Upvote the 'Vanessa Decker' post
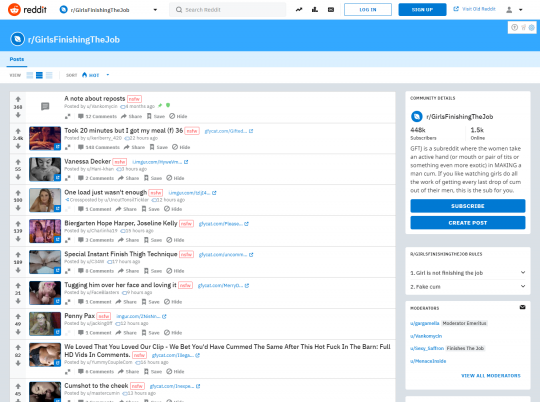The width and height of the screenshot is (540, 402). [18, 162]
